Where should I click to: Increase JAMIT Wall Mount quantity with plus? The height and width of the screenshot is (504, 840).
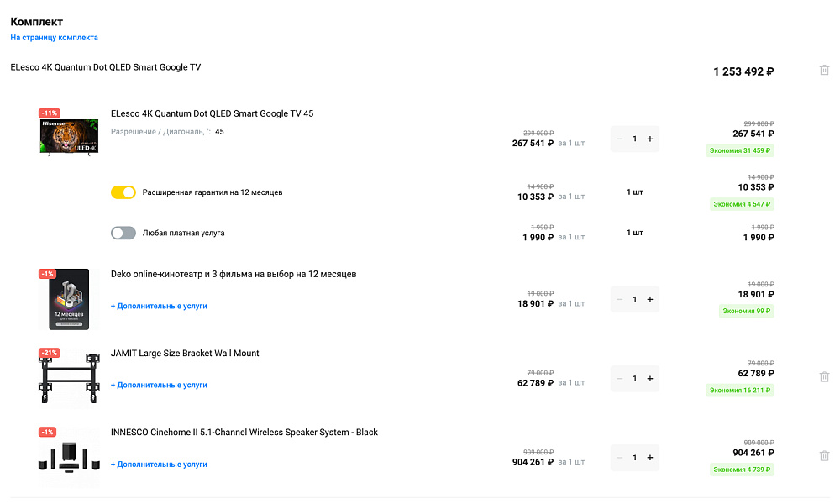pos(650,379)
